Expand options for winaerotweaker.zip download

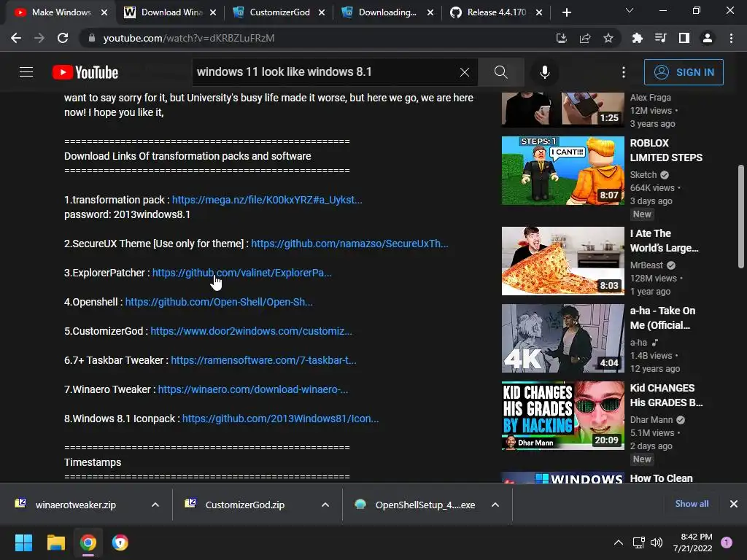pyautogui.click(x=155, y=505)
